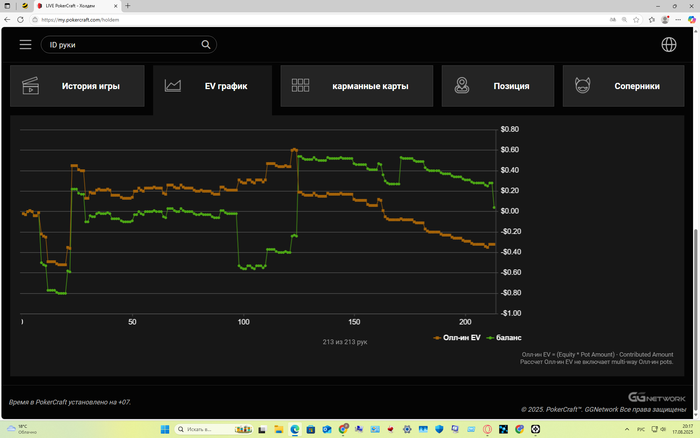Switch to the История игры tab
700x438 pixels.
tap(77, 86)
